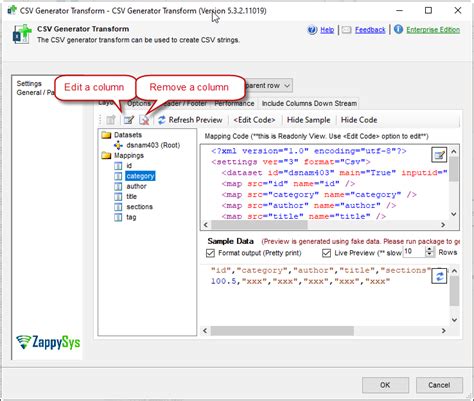Viewport: 474px width, 401px height.
Task: Click the add column toolbar icon
Action: click(111, 120)
